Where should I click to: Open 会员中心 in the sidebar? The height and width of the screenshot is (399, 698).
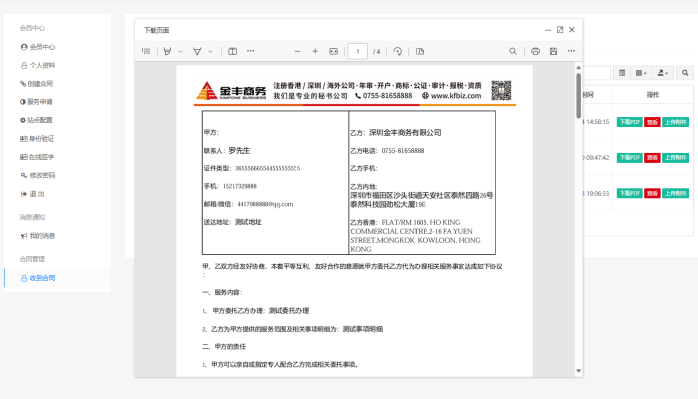[38, 47]
